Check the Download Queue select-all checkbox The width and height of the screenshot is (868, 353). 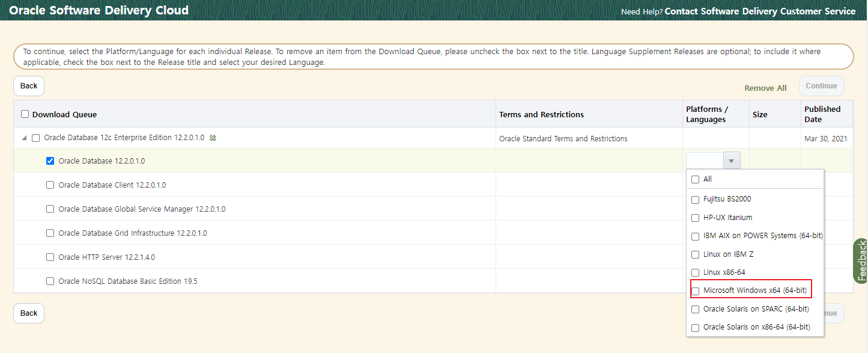(x=25, y=114)
